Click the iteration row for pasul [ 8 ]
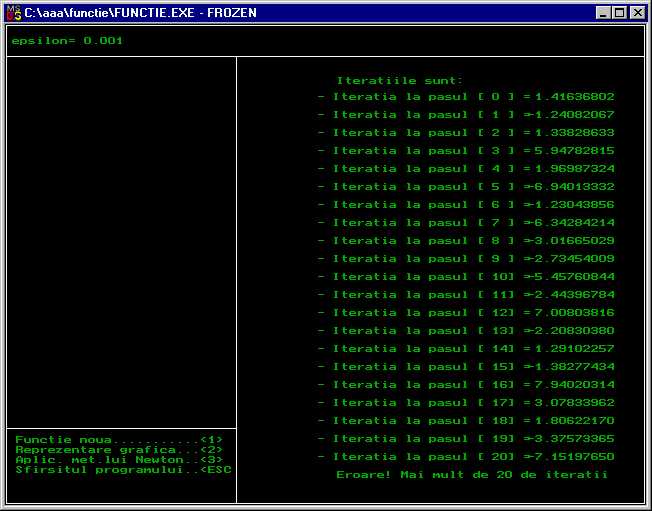652x511 pixels. [466, 241]
